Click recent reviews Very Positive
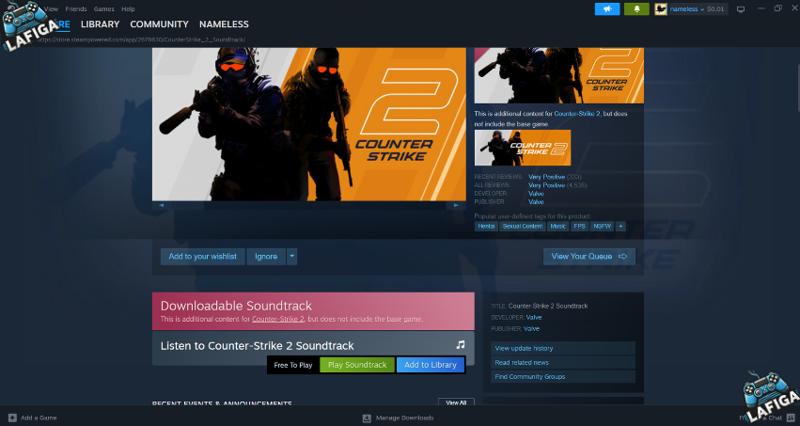800x426 pixels. click(546, 177)
